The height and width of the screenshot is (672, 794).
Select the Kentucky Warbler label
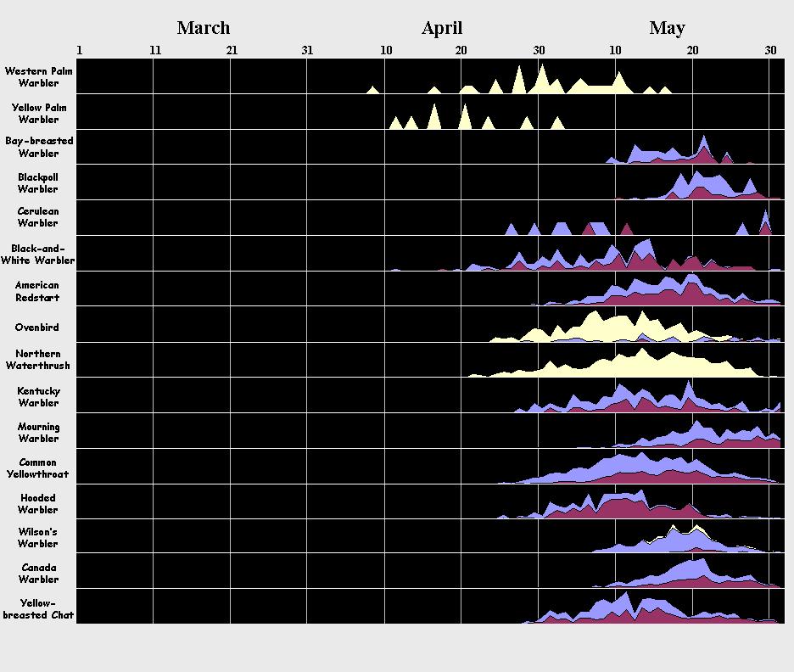click(38, 397)
